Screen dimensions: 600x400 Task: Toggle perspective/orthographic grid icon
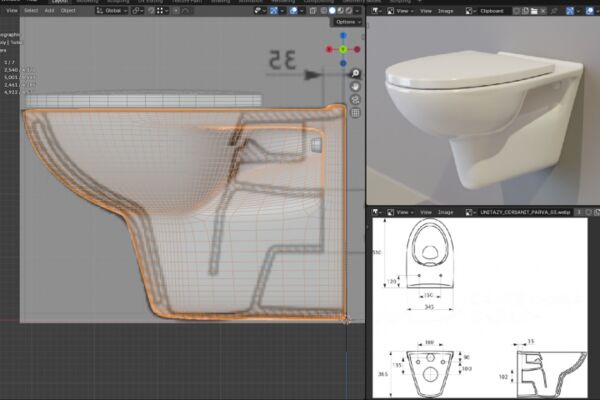355,113
